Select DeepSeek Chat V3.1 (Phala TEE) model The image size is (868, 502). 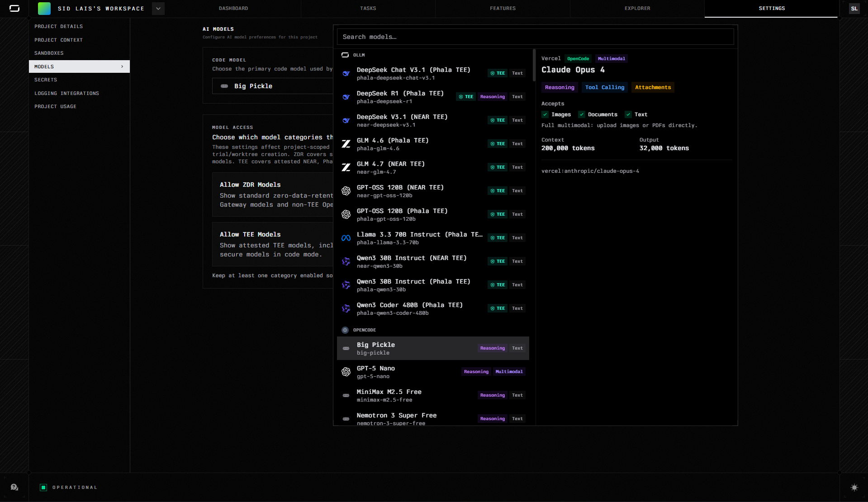433,73
